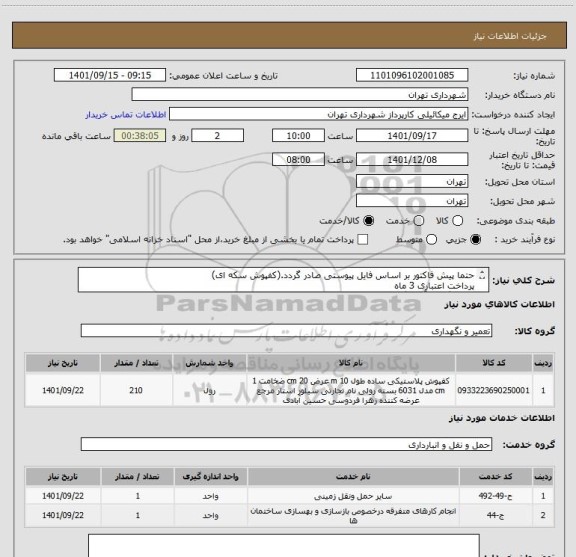576x557 pixels.
Task: Click the واحد شمارش column header
Action: (x=209, y=363)
